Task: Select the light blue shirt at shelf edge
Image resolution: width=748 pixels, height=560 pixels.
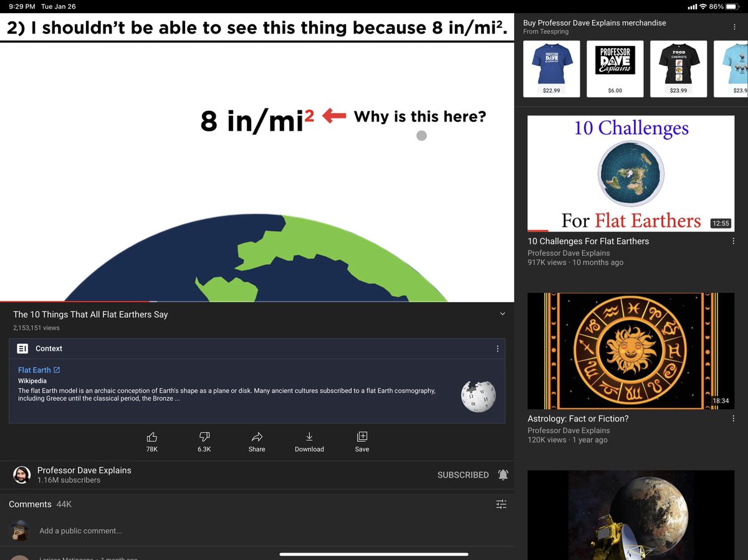Action: (731, 69)
